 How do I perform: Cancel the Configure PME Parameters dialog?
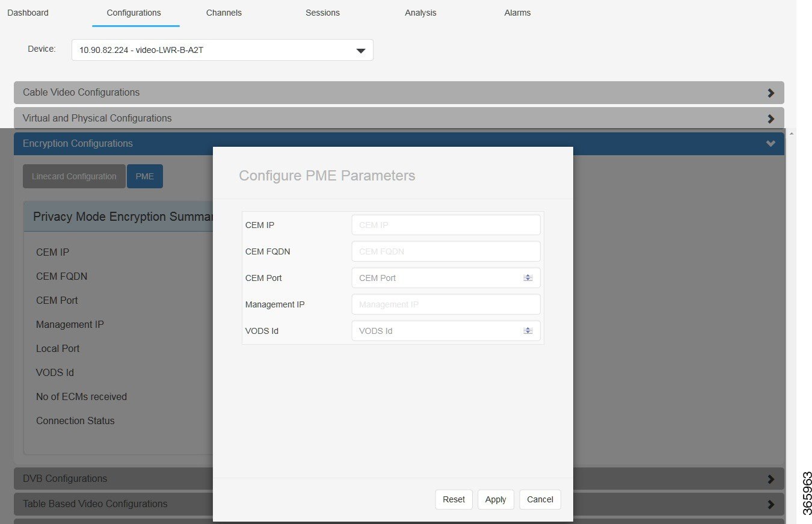pyautogui.click(x=540, y=499)
